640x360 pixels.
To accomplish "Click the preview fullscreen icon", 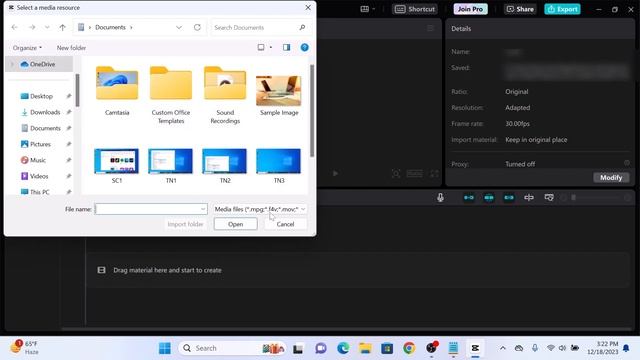I will tap(434, 174).
